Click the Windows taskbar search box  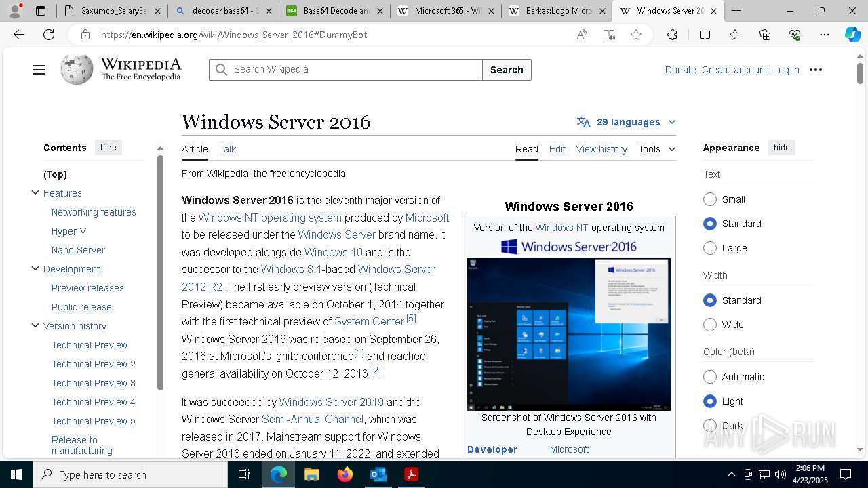[x=130, y=474]
